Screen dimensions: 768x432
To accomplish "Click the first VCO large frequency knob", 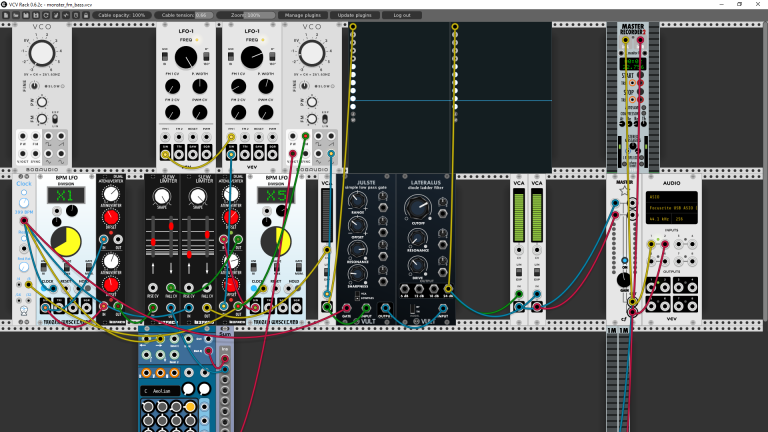I will [42, 53].
